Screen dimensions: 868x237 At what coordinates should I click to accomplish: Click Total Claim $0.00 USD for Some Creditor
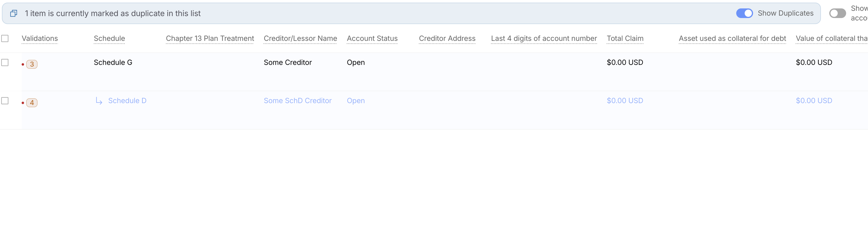(x=625, y=62)
